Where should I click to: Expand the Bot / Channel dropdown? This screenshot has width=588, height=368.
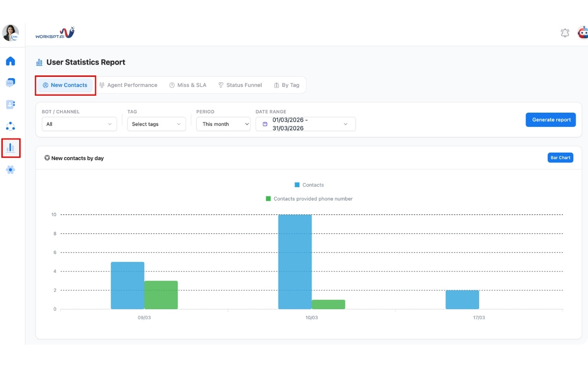79,124
